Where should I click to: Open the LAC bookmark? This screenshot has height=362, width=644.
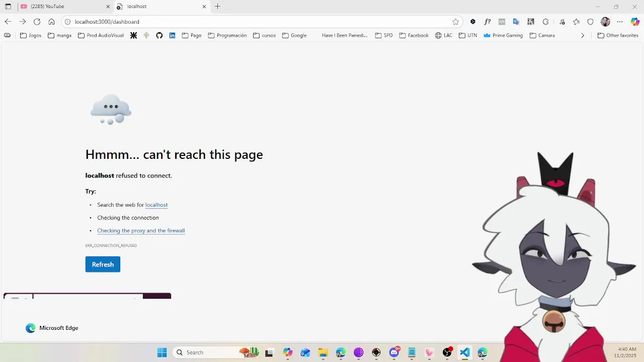444,35
